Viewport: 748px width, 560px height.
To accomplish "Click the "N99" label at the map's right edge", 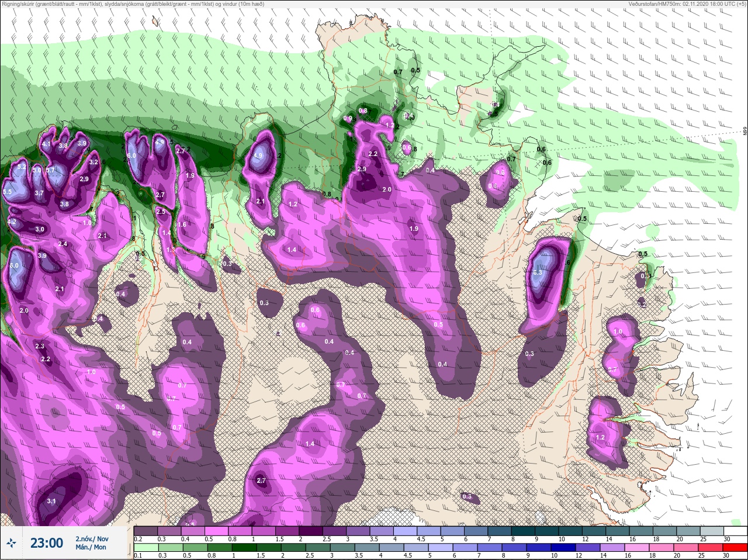I will 745,132.
